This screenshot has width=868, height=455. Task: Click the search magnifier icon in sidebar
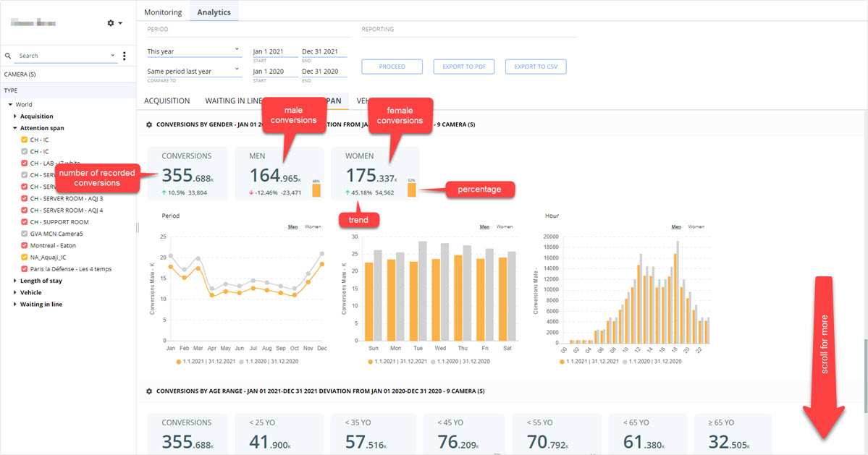[8, 56]
